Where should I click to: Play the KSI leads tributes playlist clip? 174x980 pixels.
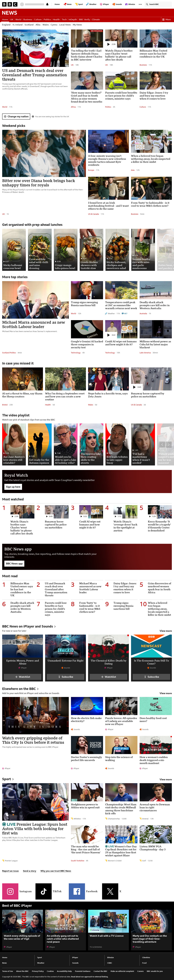point(117,444)
